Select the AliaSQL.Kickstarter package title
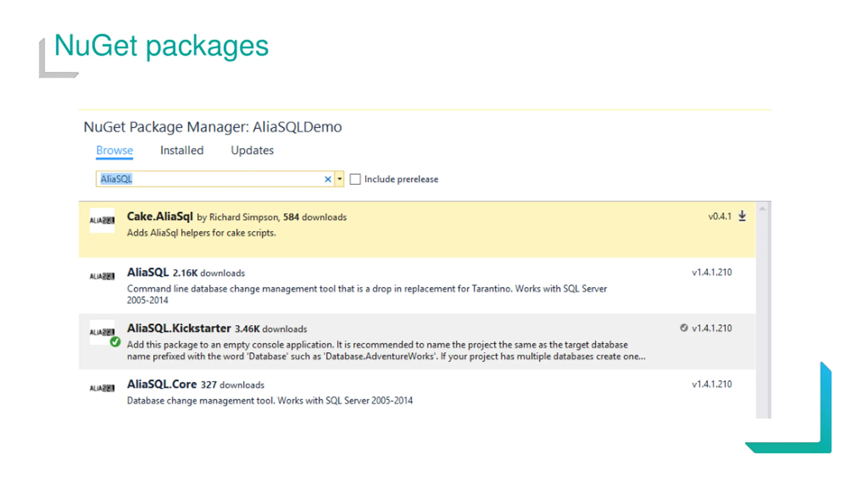Image resolution: width=868 pixels, height=488 pixels. [x=179, y=328]
